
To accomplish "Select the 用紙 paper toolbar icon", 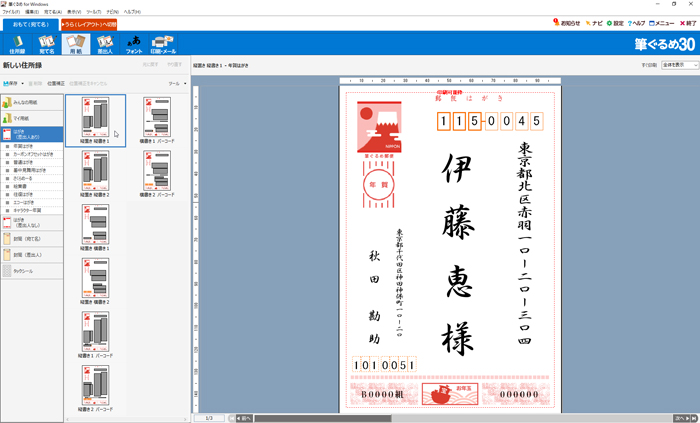I will 76,43.
